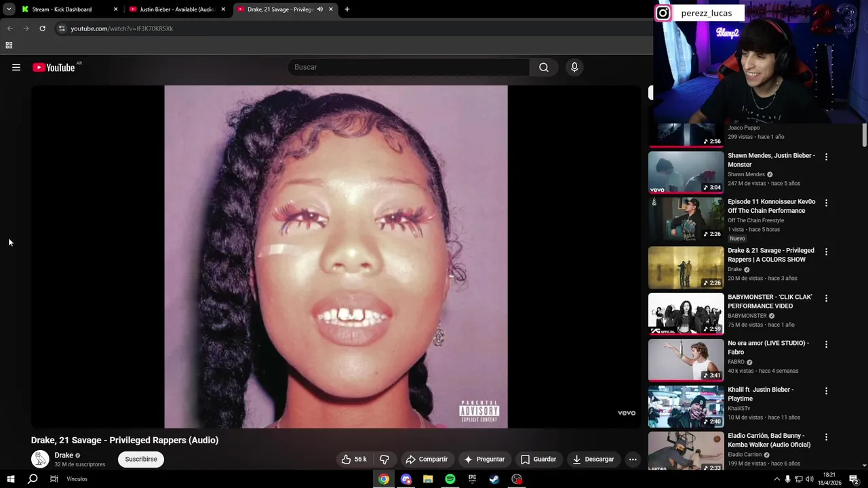Open the Drake channel name link

coord(64,455)
